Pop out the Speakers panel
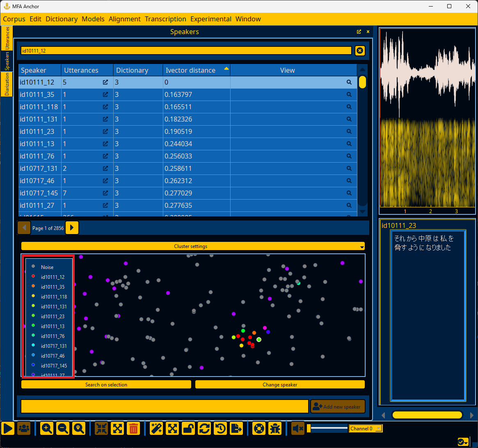The image size is (478, 448). tap(359, 32)
